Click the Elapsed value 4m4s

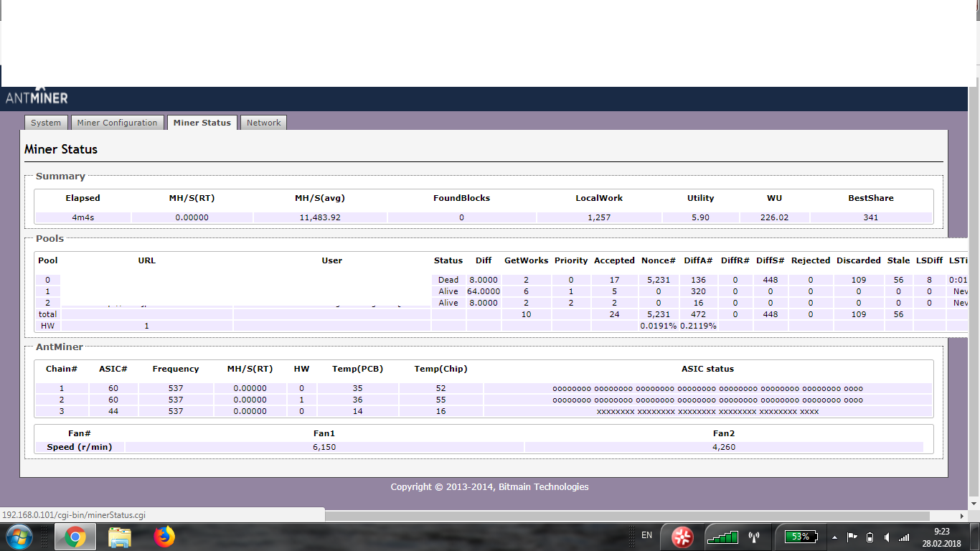click(x=83, y=217)
